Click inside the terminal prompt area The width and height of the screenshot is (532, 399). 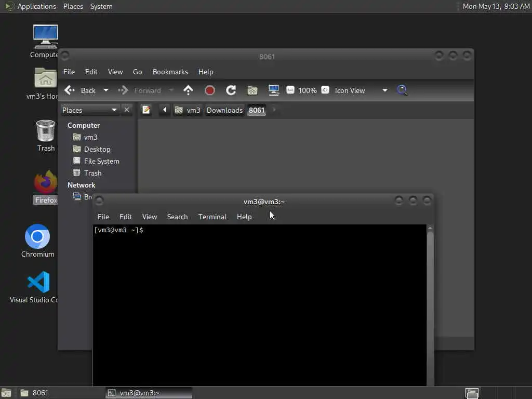pos(260,305)
